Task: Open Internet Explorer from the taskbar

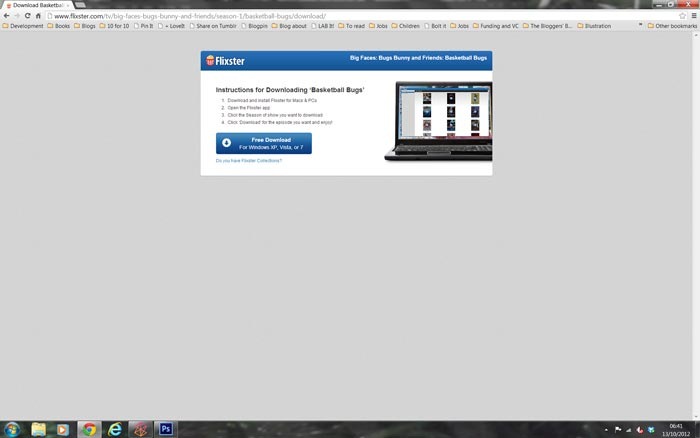Action: tap(115, 430)
